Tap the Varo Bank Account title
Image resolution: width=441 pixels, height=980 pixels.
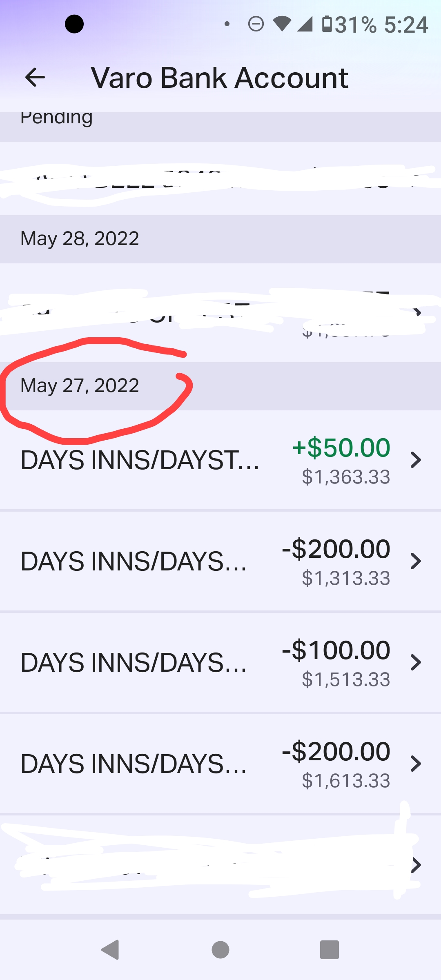click(220, 78)
